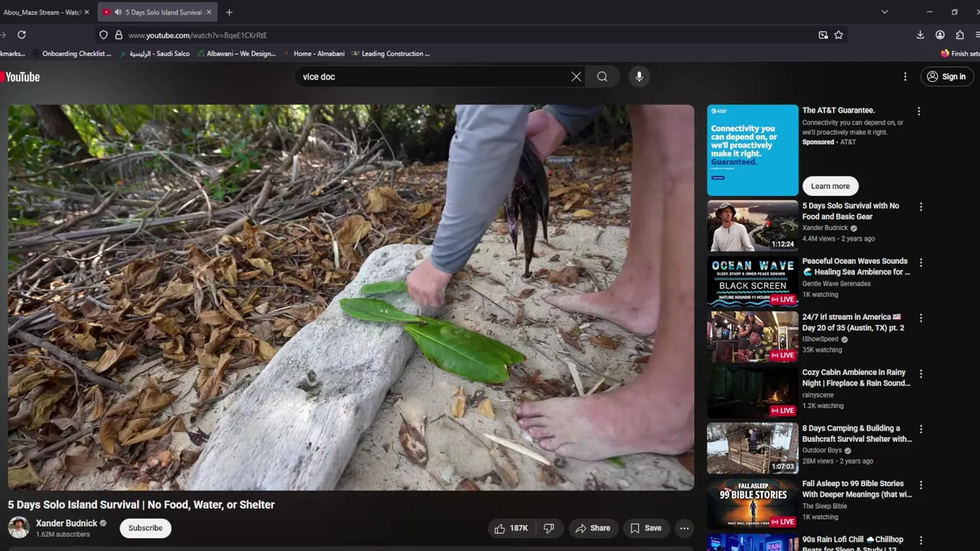Image resolution: width=980 pixels, height=551 pixels.
Task: Switch to the Abou_Maze Stream tab
Action: coord(42,12)
